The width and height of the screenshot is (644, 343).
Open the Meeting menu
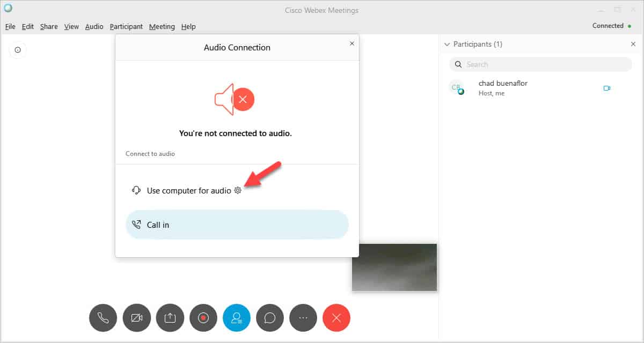point(162,26)
